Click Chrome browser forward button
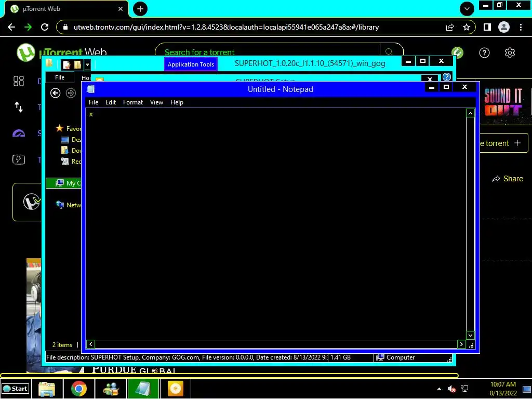This screenshot has height=399, width=532. [28, 27]
